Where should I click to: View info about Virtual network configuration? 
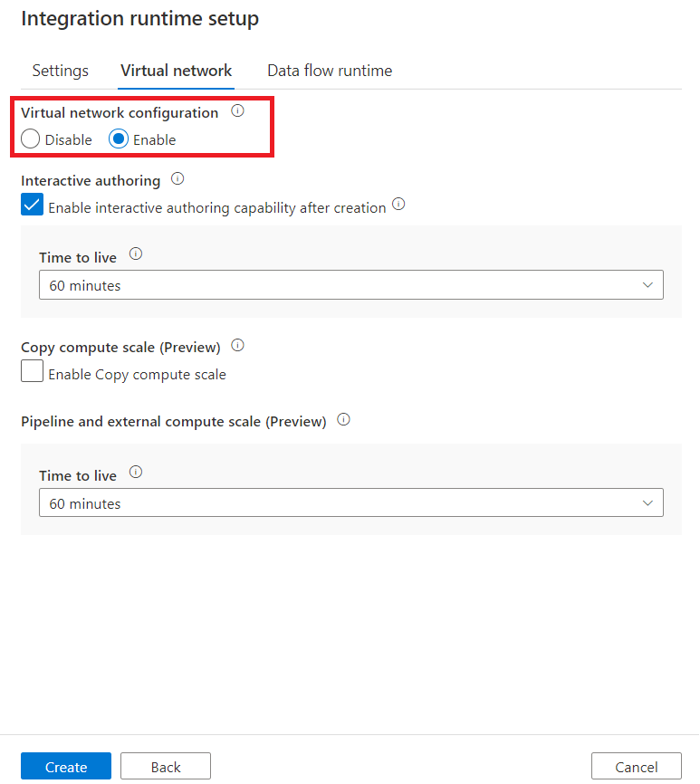tap(237, 111)
